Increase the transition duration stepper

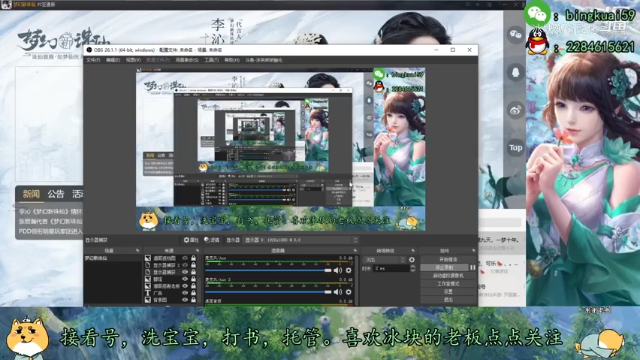pyautogui.click(x=412, y=267)
